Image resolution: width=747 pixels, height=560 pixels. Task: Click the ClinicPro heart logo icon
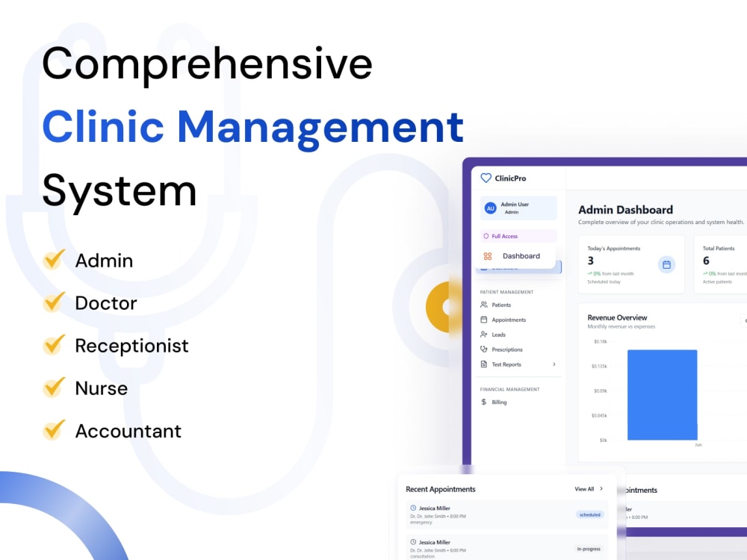tap(486, 178)
